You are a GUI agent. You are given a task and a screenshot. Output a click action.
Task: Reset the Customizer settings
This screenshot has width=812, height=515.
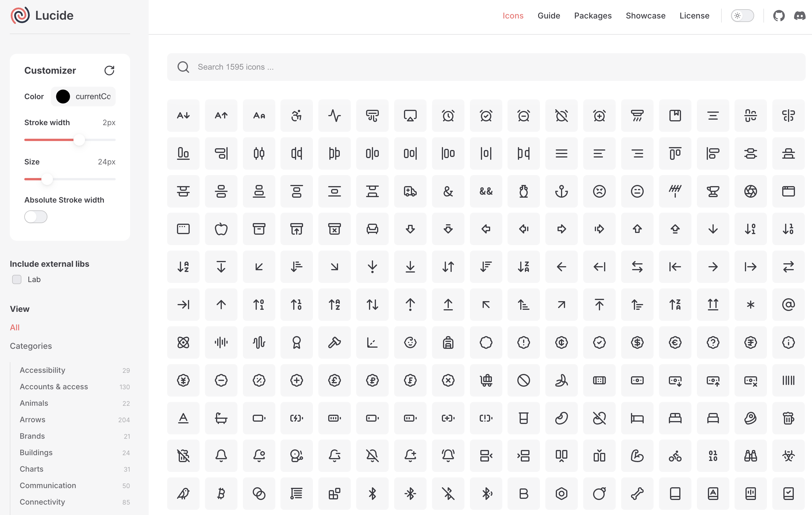coord(109,71)
